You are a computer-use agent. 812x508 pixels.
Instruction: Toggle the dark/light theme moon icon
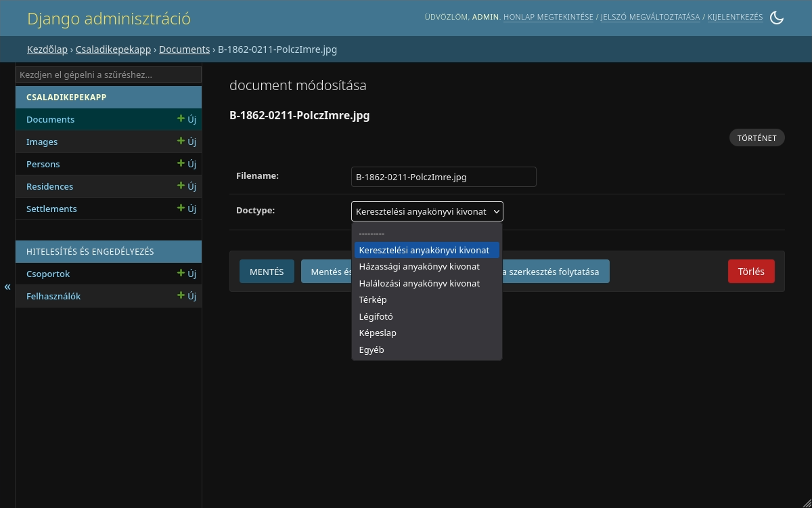point(777,18)
